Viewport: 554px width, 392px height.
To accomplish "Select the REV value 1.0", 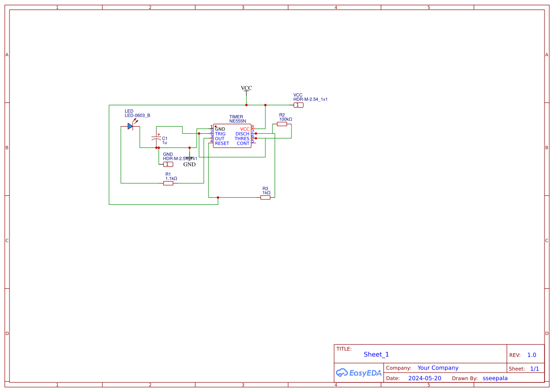I will coord(531,355).
